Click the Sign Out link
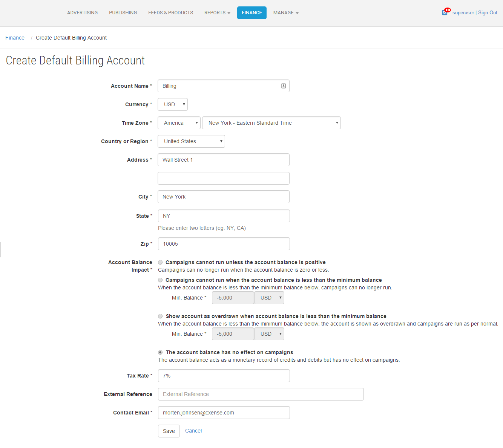Image resolution: width=503 pixels, height=448 pixels. click(488, 12)
